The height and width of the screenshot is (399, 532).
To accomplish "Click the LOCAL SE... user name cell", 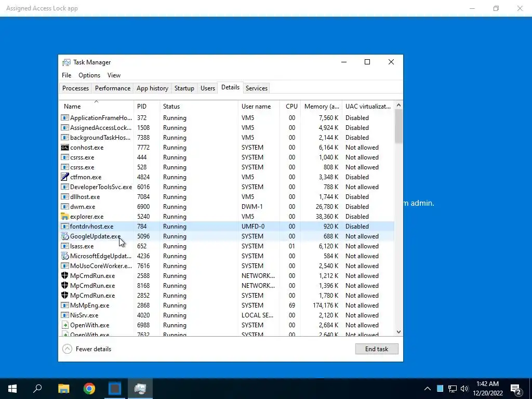I will coord(257,315).
